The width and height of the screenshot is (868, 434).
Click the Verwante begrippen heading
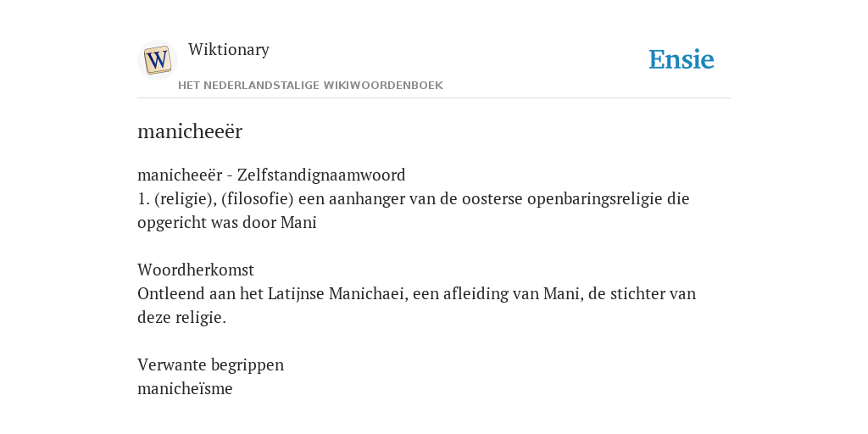(x=210, y=364)
